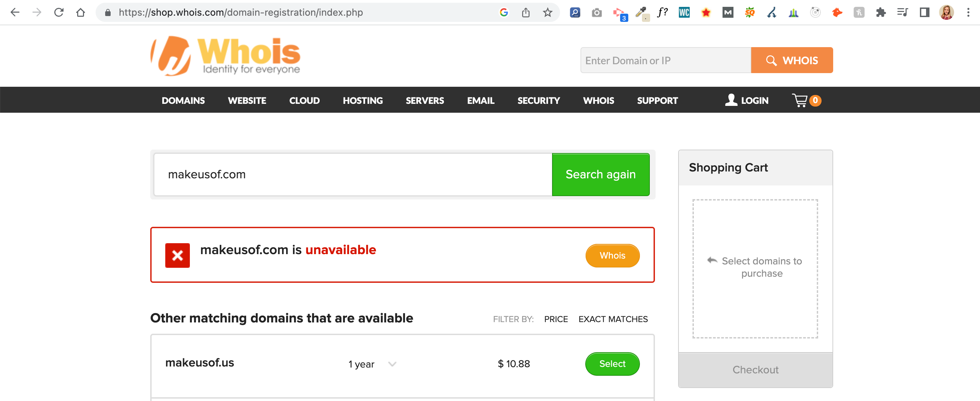Select the makeusof.us domain
Image resolution: width=980 pixels, height=401 pixels.
pyautogui.click(x=612, y=364)
